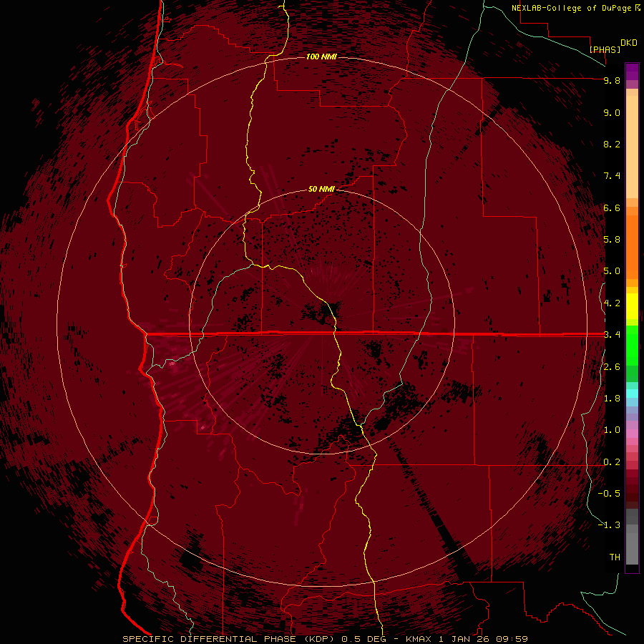Image resolution: width=644 pixels, height=644 pixels.
Task: Click the 100 NMI range ring label
Action: pos(321,57)
